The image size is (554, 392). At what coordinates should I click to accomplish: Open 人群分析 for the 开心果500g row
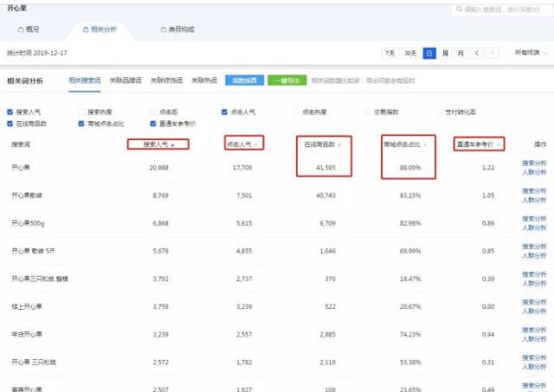tap(534, 228)
